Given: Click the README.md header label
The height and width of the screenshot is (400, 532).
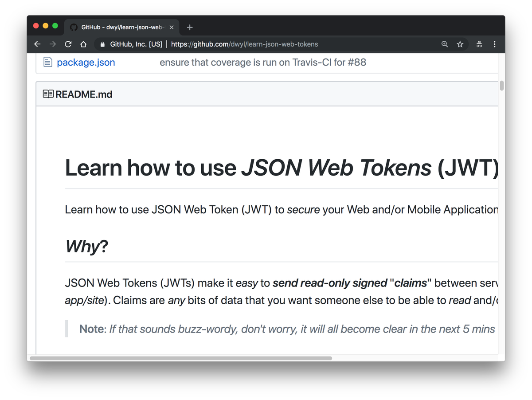Looking at the screenshot, I should click(x=84, y=94).
